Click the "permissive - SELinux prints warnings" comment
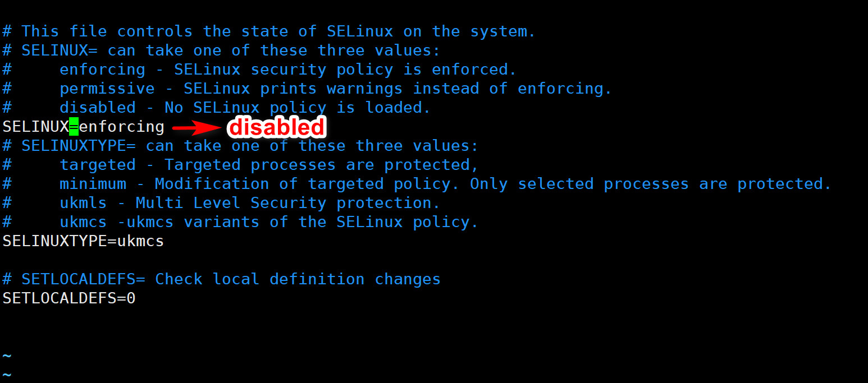This screenshot has width=868, height=383. tap(335, 89)
